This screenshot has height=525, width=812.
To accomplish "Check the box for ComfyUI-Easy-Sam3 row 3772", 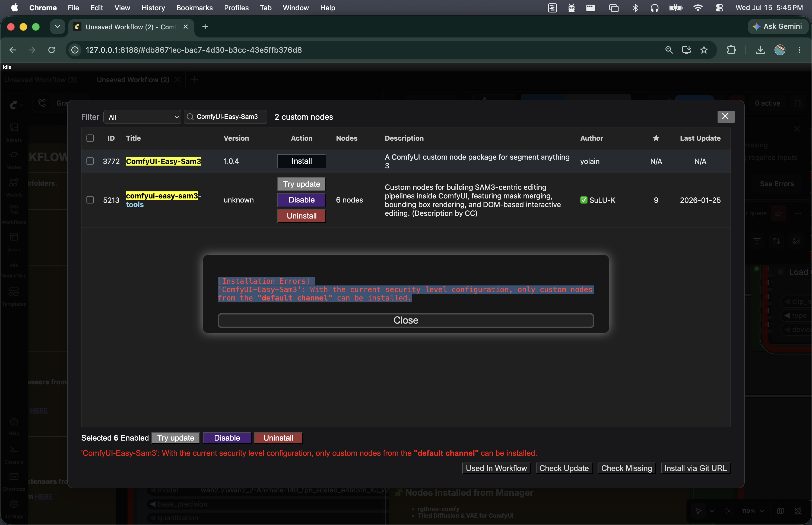I will pyautogui.click(x=90, y=161).
